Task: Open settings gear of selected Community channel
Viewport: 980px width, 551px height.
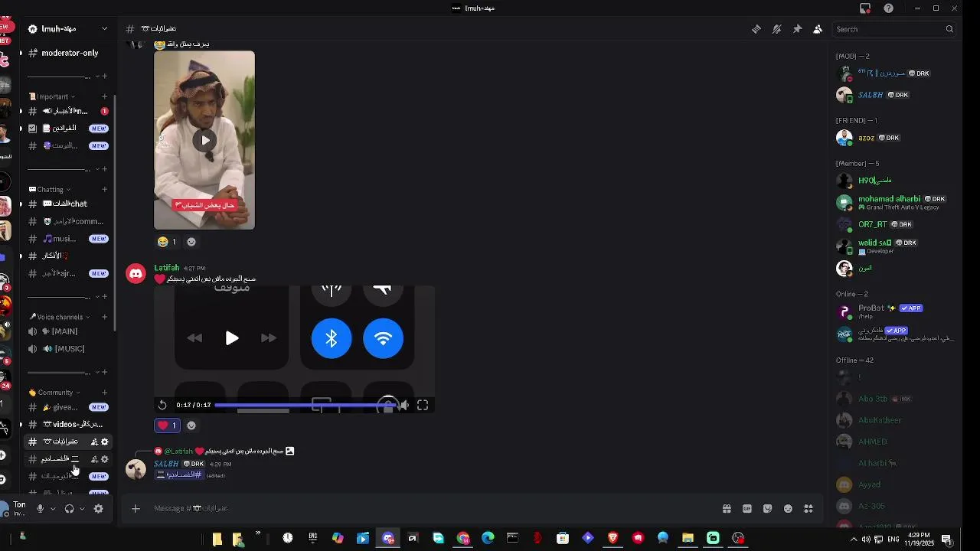Action: tap(105, 442)
